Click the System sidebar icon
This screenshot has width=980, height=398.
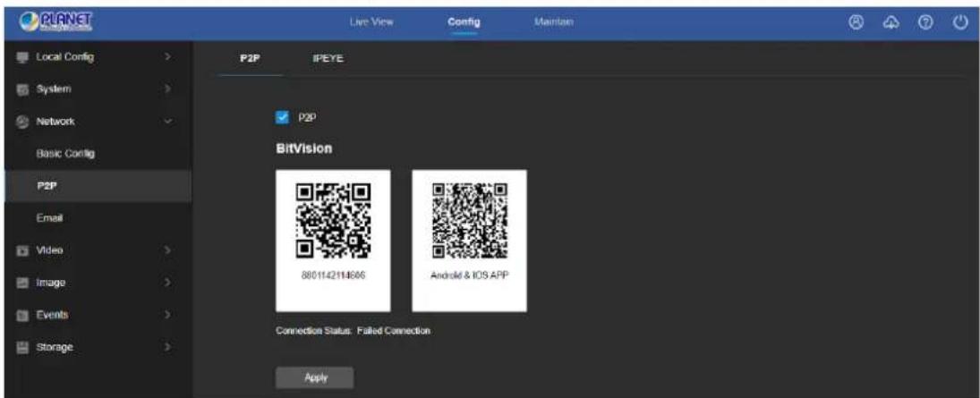point(22,89)
